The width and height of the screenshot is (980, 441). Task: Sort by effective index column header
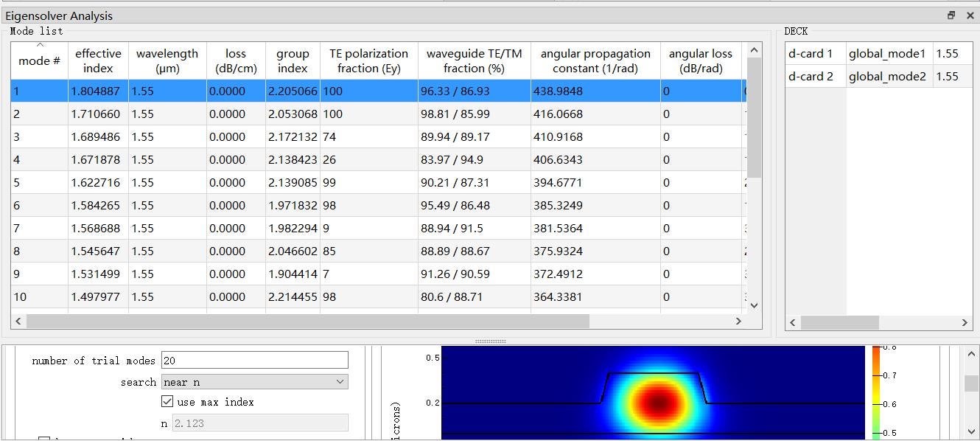coord(98,60)
